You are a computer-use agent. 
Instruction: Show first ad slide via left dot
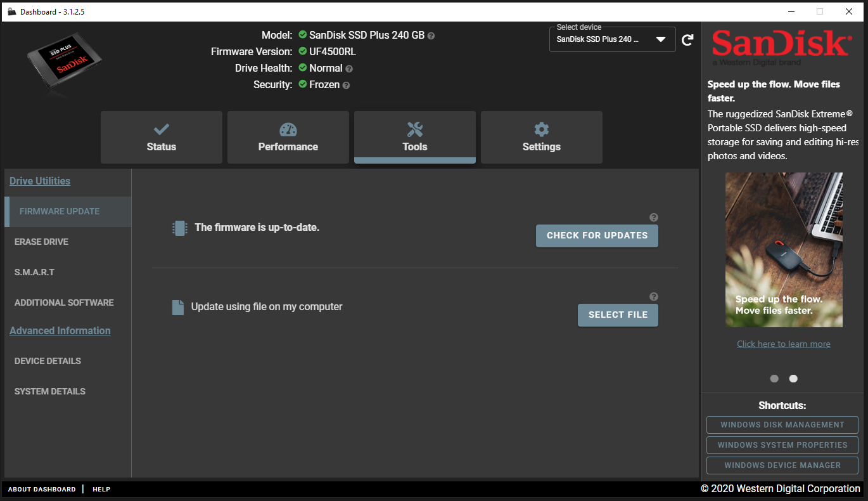pos(774,379)
